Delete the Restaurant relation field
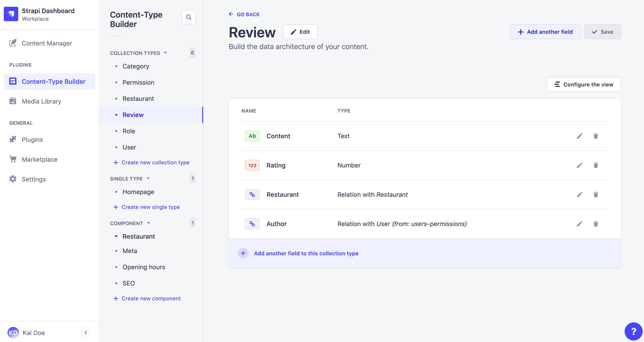Viewport: 644px width, 342px height. click(596, 194)
